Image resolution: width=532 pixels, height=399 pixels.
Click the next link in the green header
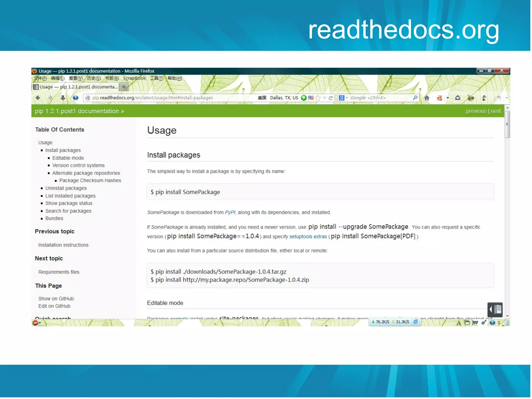[x=496, y=111]
